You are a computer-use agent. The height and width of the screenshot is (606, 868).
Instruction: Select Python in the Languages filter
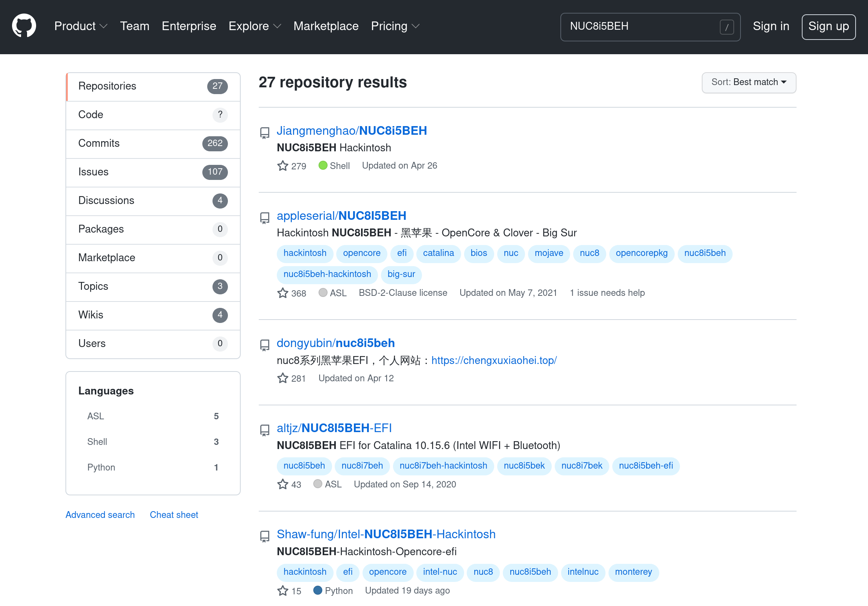click(x=101, y=467)
